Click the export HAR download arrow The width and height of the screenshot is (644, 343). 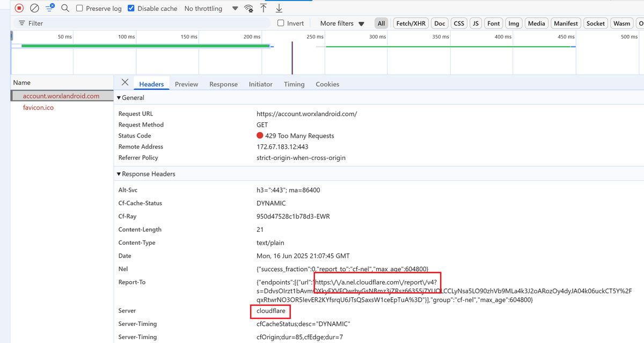279,8
